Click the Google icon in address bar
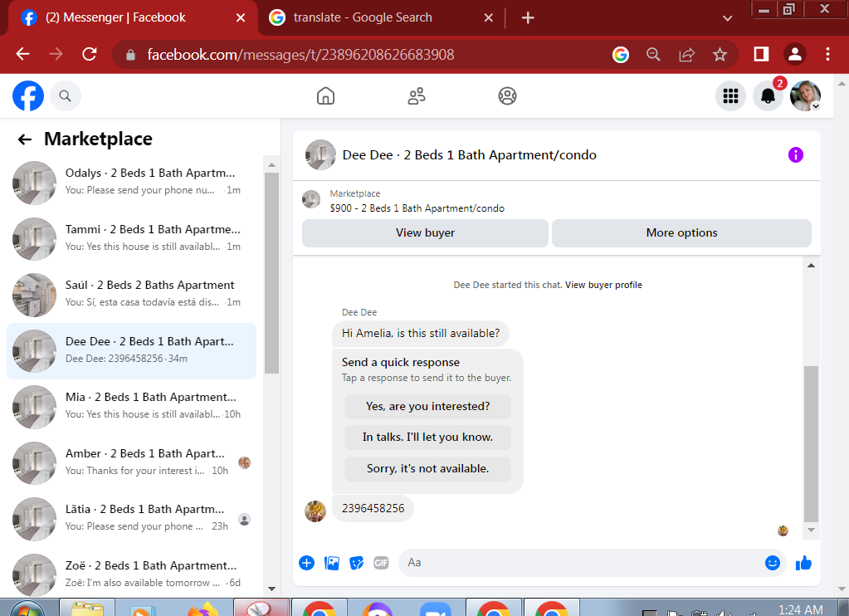 point(621,54)
